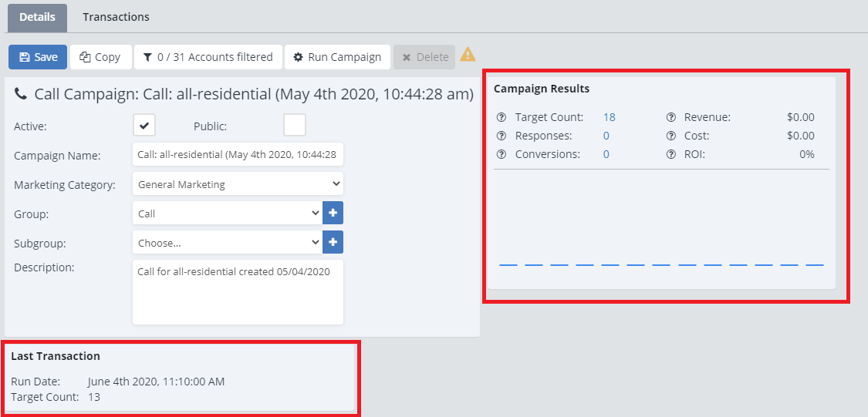Expand the Group dropdown showing Call

coord(227,214)
